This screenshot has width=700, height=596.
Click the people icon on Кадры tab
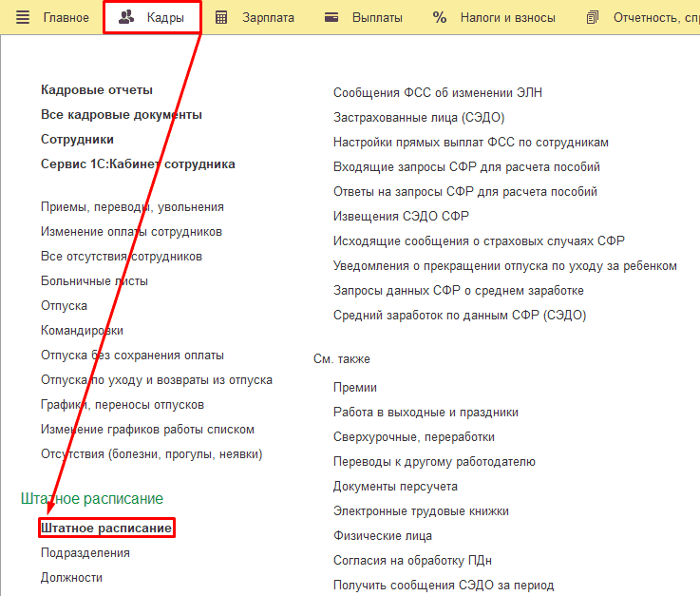126,17
